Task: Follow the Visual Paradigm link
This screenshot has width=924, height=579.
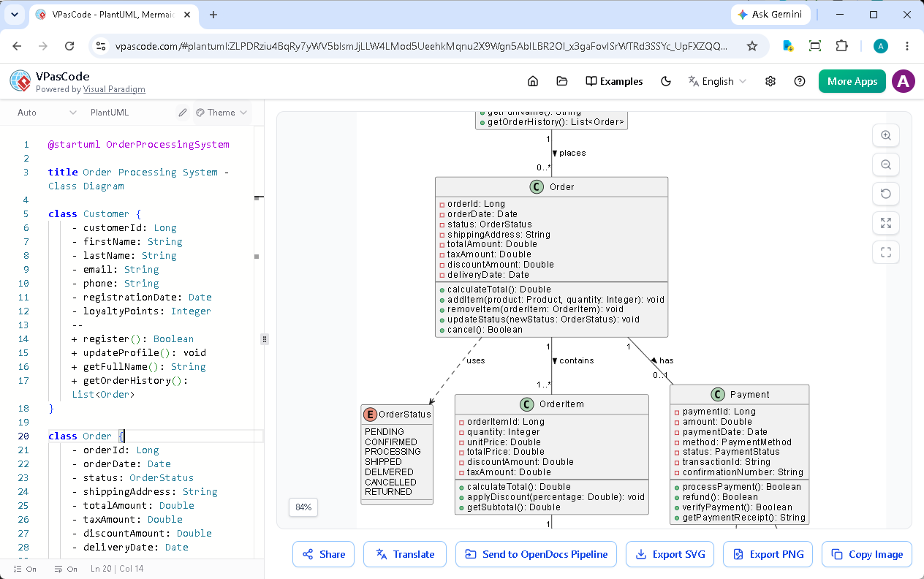Action: coord(114,89)
